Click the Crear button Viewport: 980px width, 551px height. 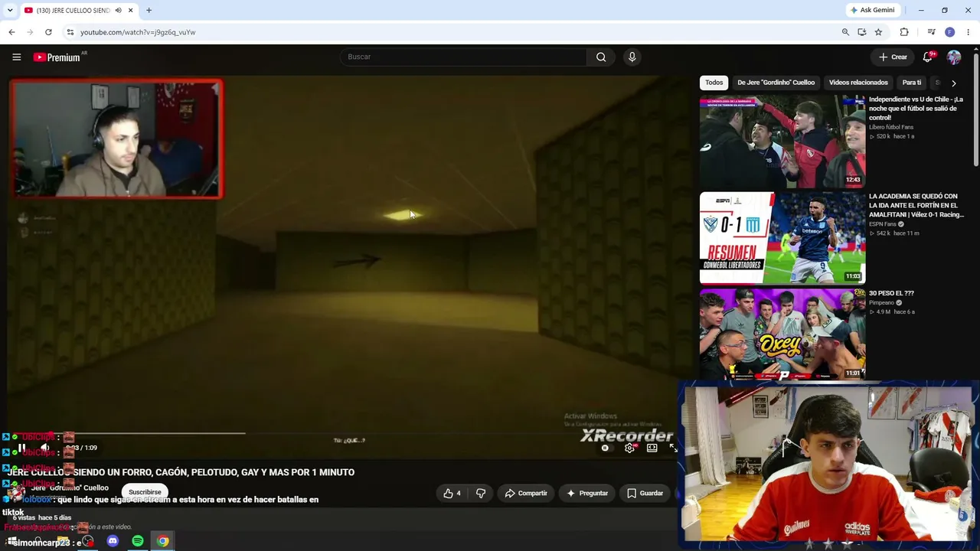[893, 57]
